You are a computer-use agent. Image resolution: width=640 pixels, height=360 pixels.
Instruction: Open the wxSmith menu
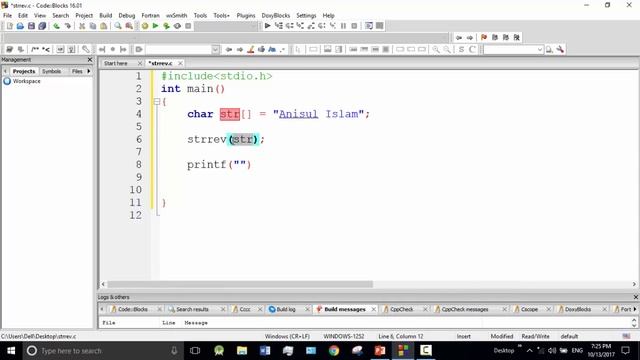click(176, 16)
